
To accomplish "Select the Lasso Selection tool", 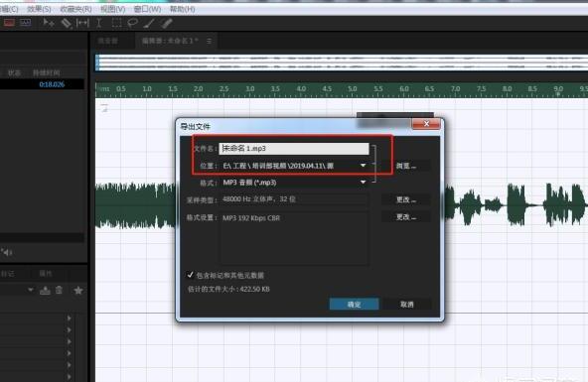I will [x=132, y=23].
